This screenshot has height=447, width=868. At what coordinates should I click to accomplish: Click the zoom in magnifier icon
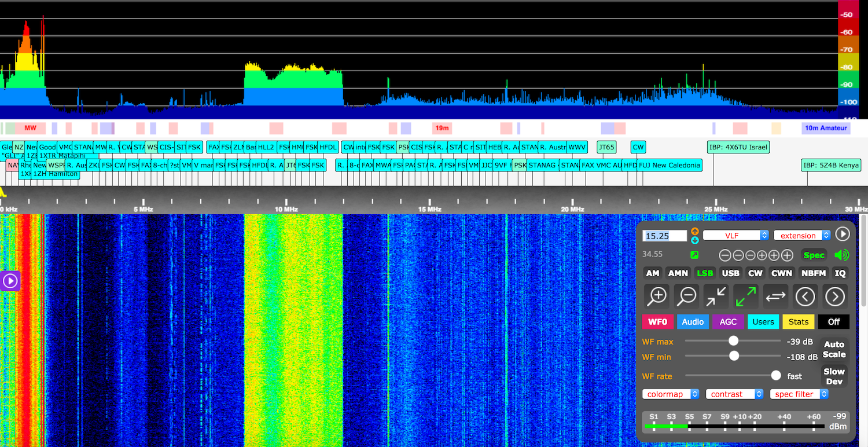coord(657,296)
